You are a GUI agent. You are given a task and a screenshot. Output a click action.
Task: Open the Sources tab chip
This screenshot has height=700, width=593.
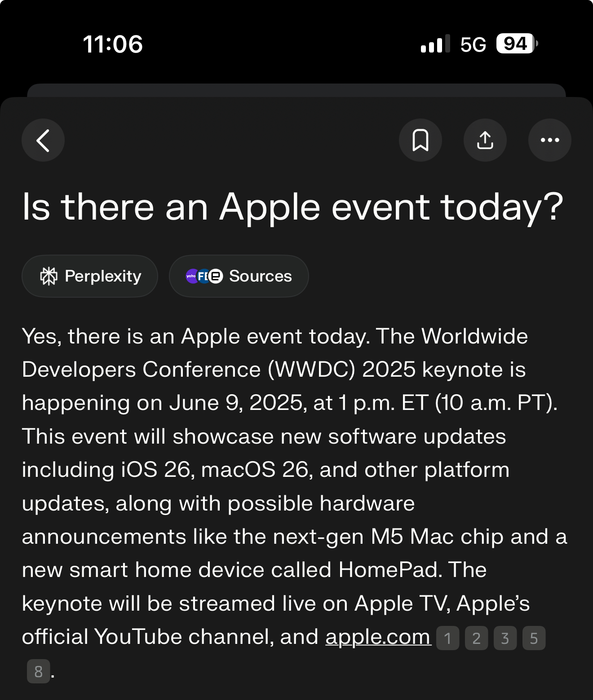[239, 276]
